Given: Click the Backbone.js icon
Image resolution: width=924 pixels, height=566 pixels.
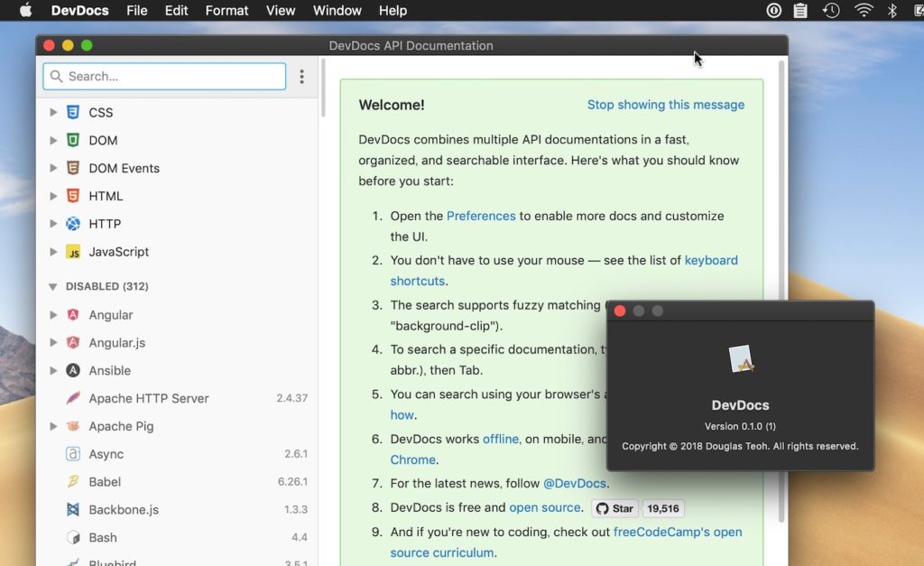Looking at the screenshot, I should coord(72,509).
